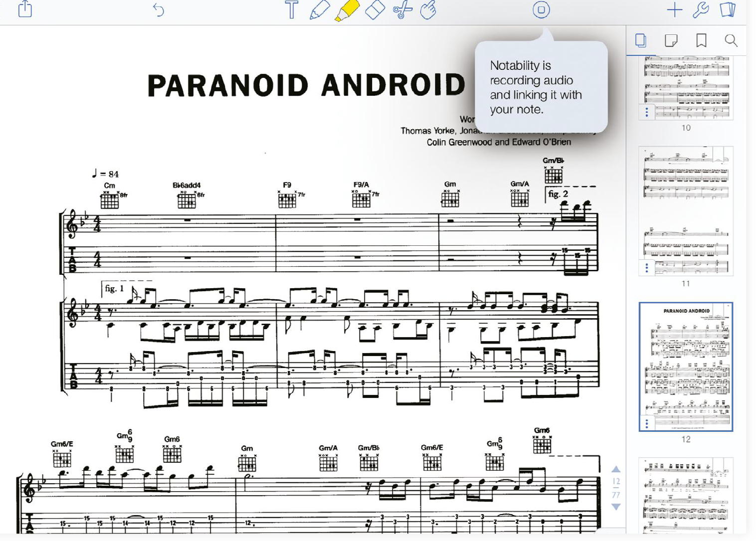The image size is (756, 541).
Task: Tap the tempo marking 84
Action: (105, 174)
